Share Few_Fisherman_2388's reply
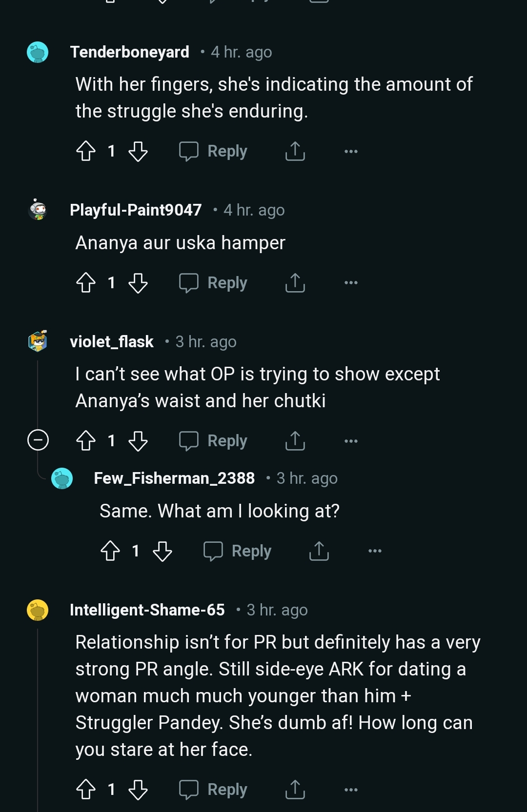527x812 pixels. tap(319, 551)
